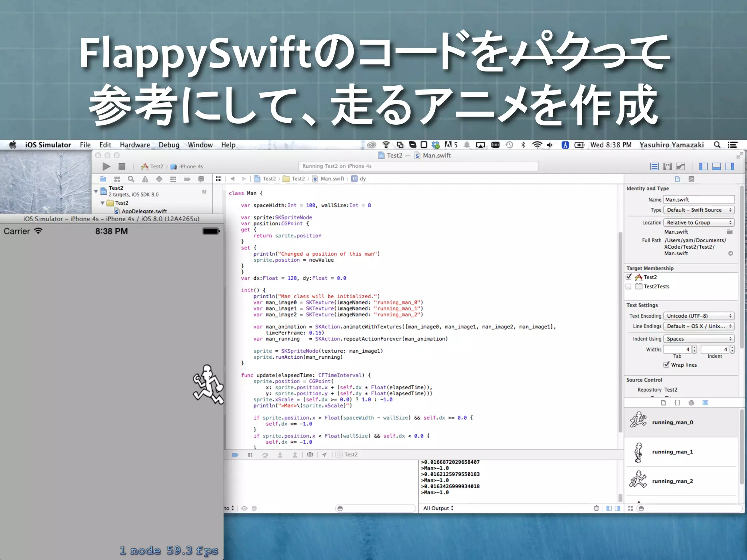
Task: Click the Run (play) button in Xcode
Action: pos(106,167)
